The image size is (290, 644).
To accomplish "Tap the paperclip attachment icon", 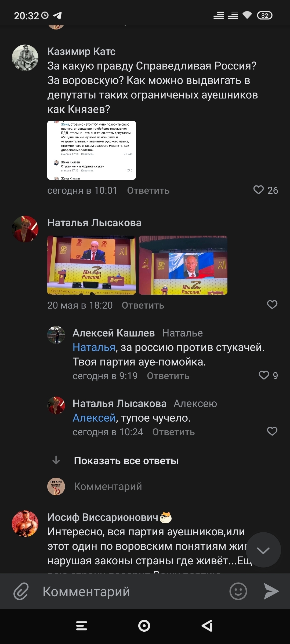I will pyautogui.click(x=21, y=591).
